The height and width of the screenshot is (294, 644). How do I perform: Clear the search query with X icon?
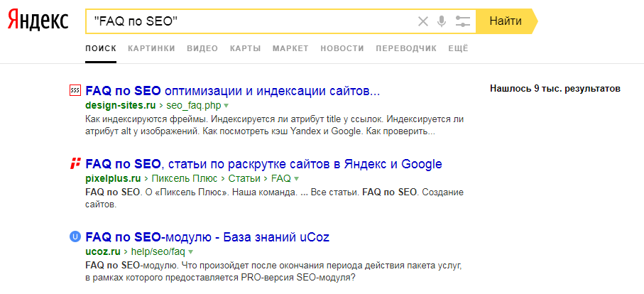(423, 21)
